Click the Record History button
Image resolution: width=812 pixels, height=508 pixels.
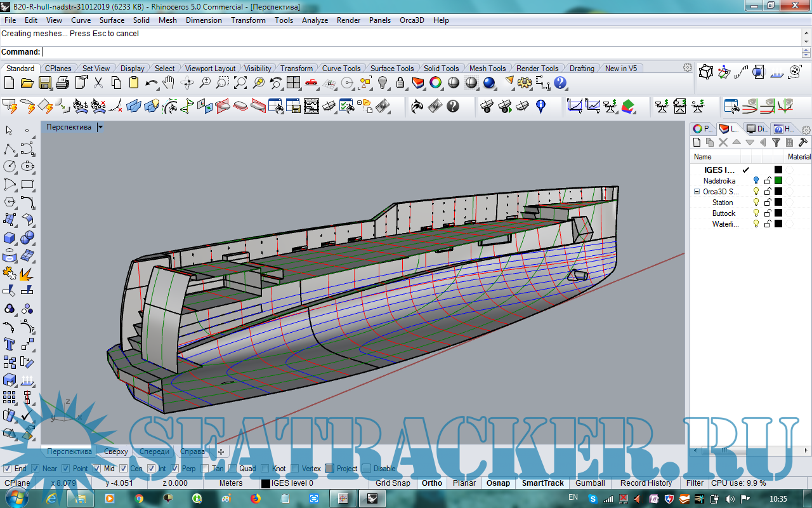click(646, 483)
